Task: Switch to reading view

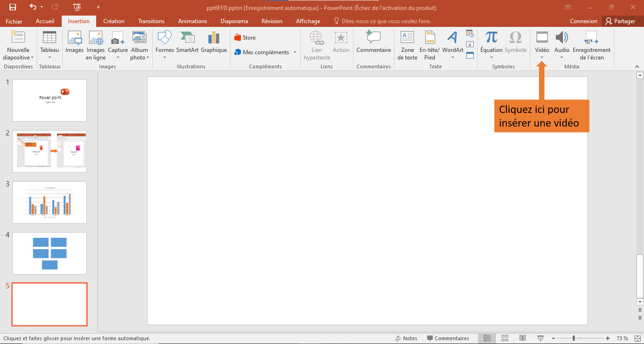Action: [522, 338]
